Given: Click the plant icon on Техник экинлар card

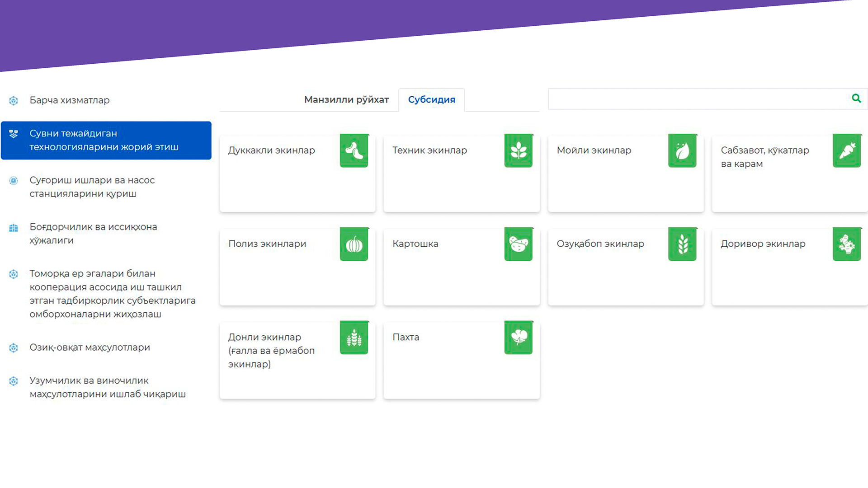Looking at the screenshot, I should point(519,151).
